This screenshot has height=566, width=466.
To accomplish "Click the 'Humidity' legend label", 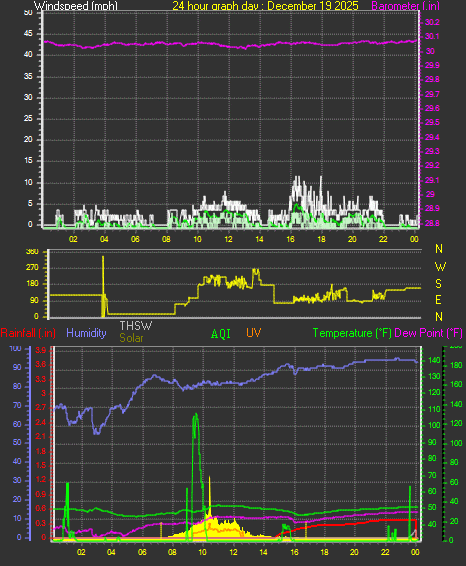I will click(86, 333).
